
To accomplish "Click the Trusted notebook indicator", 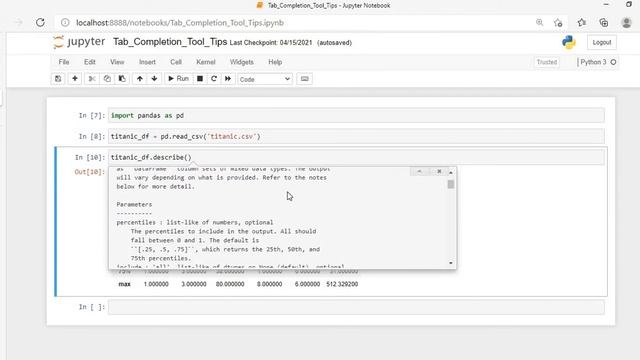I will [547, 62].
